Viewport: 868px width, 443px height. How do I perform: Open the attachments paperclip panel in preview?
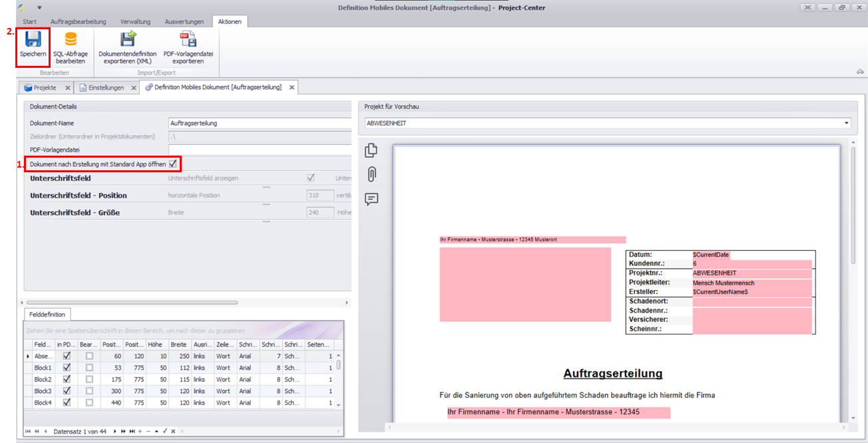point(371,174)
